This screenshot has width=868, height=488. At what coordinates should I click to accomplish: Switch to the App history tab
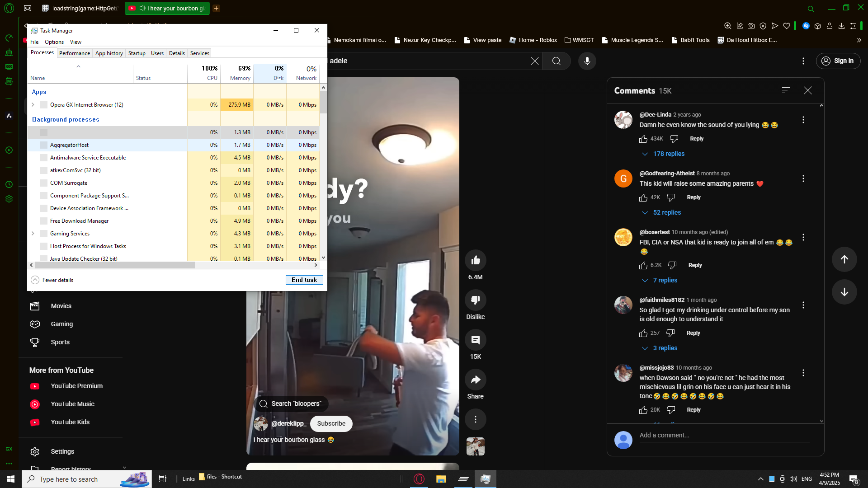click(109, 53)
